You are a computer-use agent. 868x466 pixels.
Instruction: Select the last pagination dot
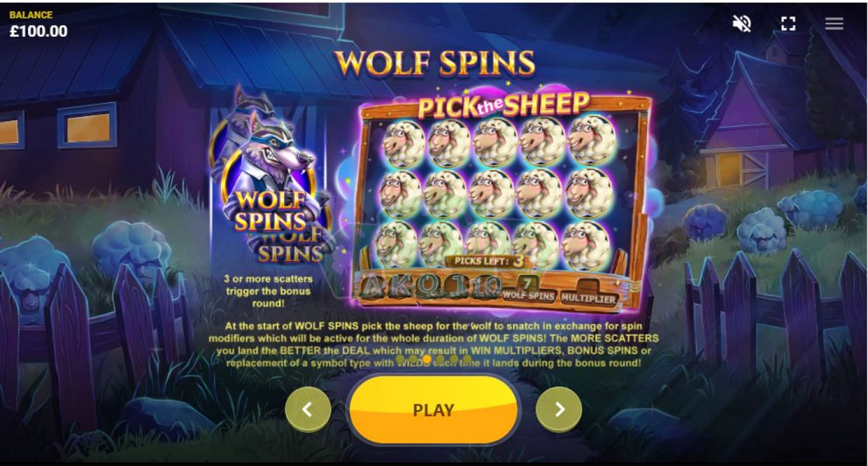point(467,359)
